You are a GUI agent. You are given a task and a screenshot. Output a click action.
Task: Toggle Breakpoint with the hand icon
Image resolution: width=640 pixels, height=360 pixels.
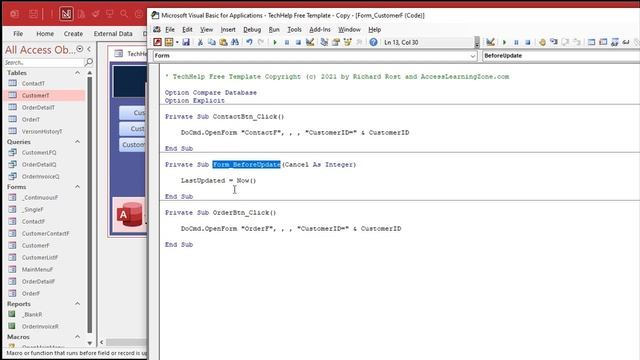(542, 42)
